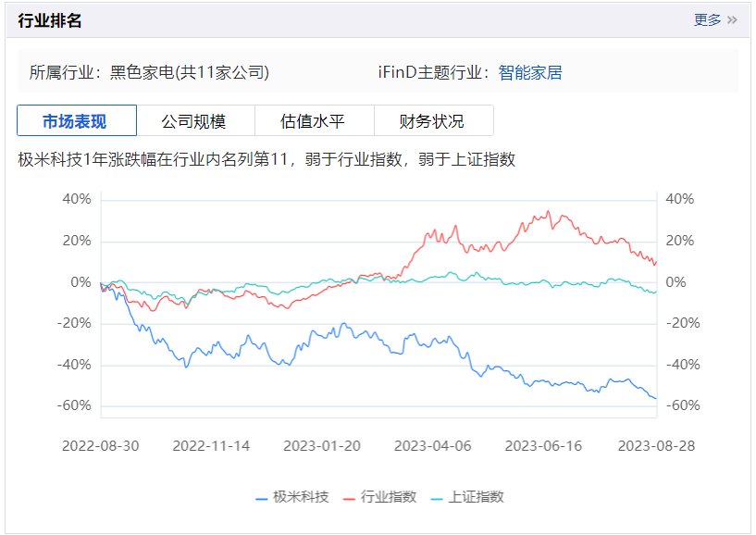Viewport: 756px width, 535px height.
Task: Click the double chevron beside 更多
Action: point(733,19)
